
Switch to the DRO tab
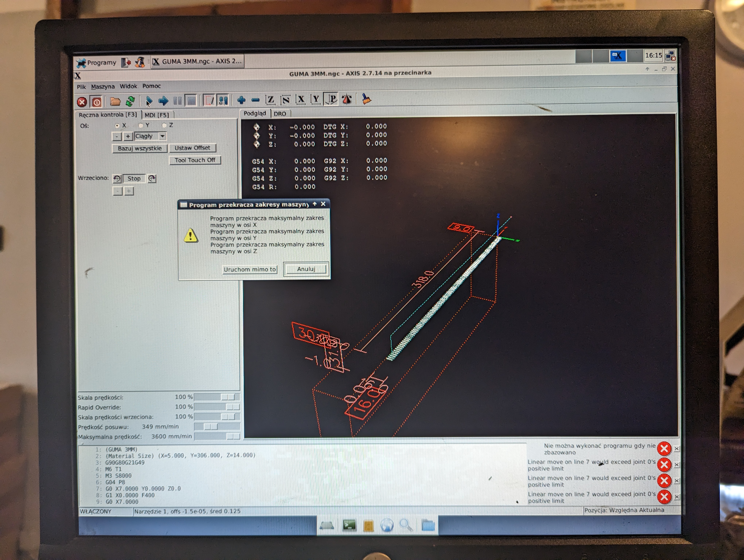(x=280, y=114)
